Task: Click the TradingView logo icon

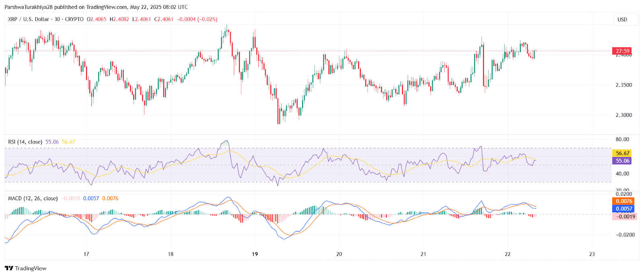Action: click(x=9, y=268)
